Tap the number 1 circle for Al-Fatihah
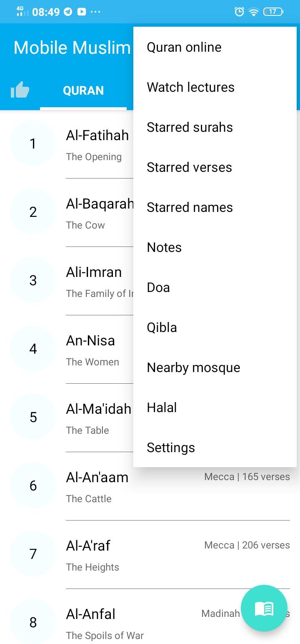 [x=33, y=143]
